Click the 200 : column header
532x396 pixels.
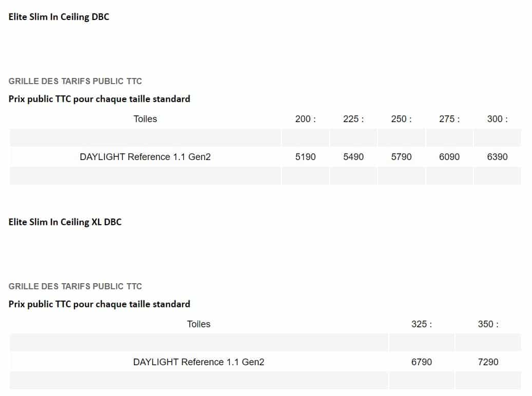tap(306, 119)
